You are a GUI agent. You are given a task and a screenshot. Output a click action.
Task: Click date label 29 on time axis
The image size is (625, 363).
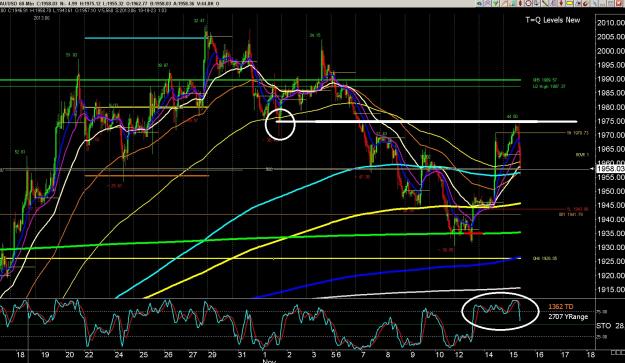[x=212, y=355]
